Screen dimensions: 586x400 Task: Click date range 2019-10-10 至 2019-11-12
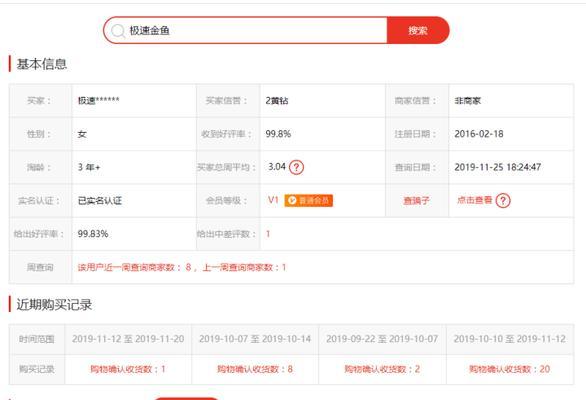[509, 339]
